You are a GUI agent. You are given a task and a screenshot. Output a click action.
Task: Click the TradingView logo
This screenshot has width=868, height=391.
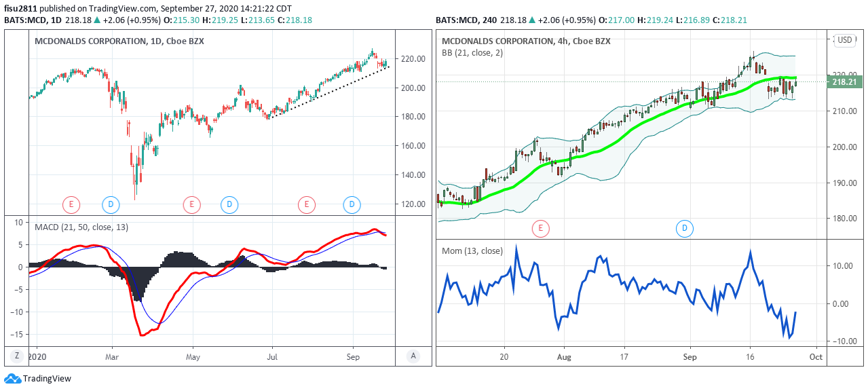pyautogui.click(x=38, y=379)
